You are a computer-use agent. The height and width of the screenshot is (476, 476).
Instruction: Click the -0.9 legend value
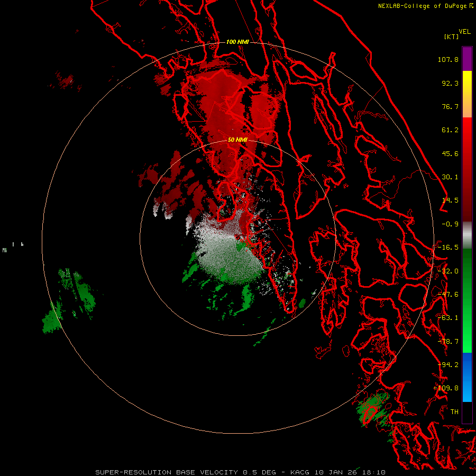[450, 224]
